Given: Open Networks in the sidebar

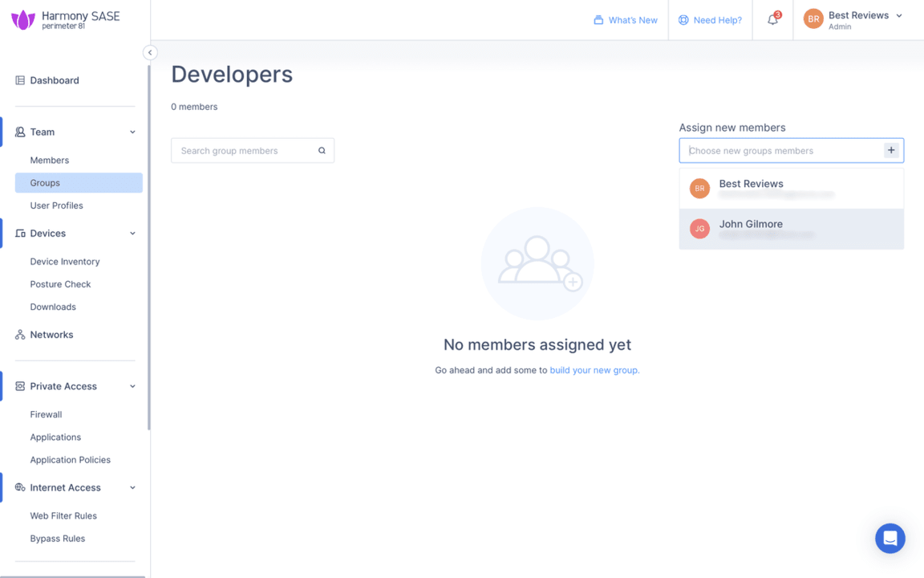Looking at the screenshot, I should [x=51, y=335].
